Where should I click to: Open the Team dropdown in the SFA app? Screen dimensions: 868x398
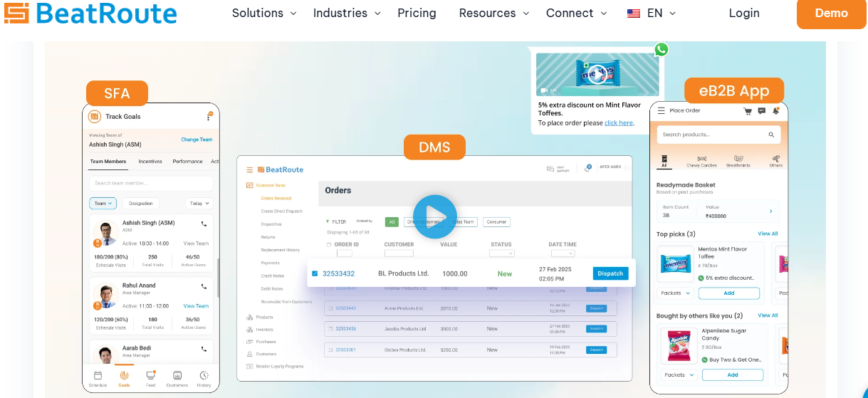103,203
